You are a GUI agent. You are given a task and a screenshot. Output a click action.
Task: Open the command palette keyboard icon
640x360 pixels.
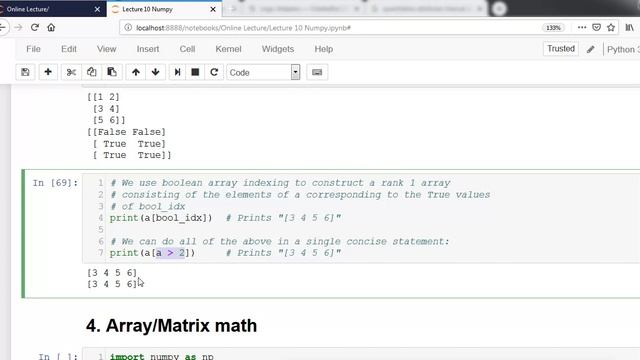click(x=317, y=72)
